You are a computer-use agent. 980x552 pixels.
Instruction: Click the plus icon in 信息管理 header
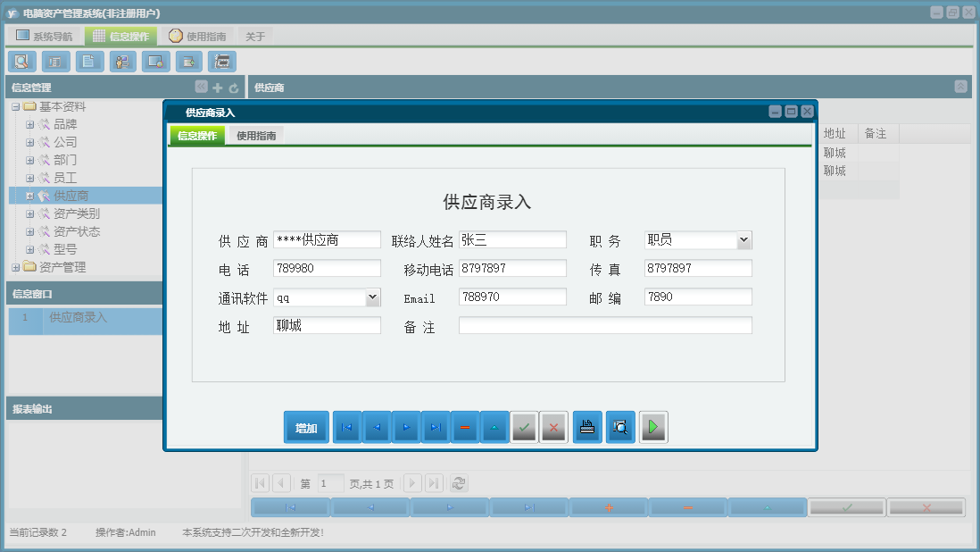click(218, 88)
